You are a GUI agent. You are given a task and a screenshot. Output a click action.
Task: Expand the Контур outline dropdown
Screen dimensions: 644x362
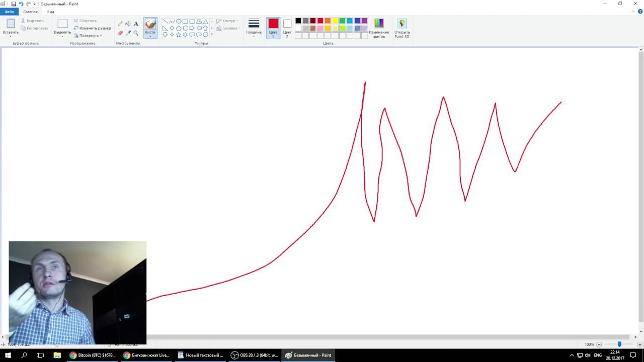tap(227, 21)
